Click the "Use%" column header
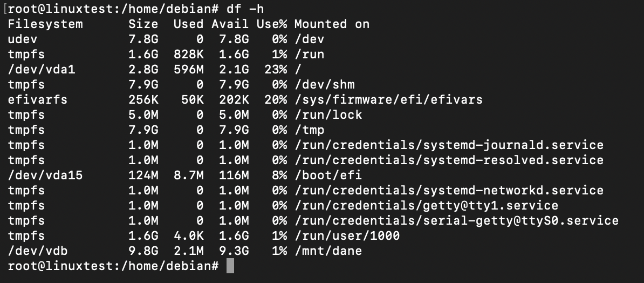This screenshot has width=644, height=283. pos(272,24)
